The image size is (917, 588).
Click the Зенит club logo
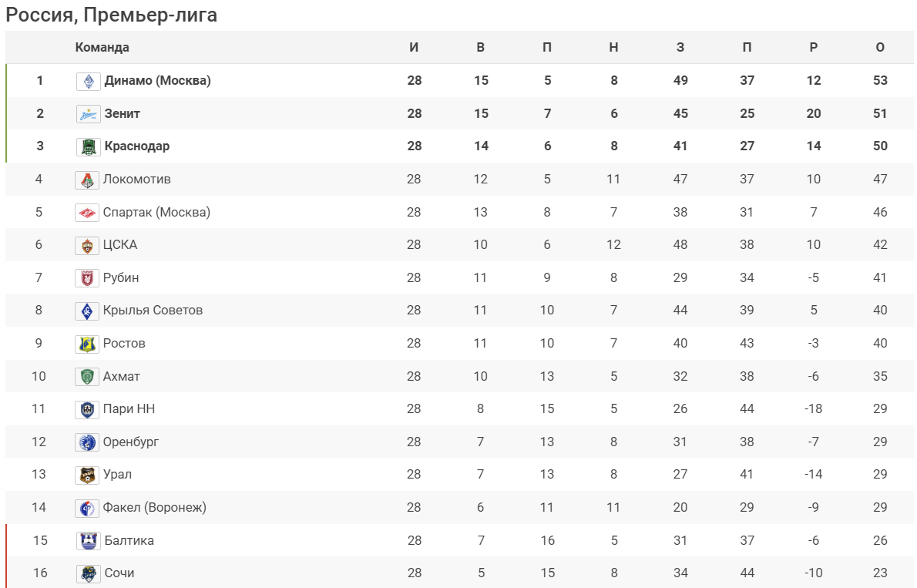89,113
